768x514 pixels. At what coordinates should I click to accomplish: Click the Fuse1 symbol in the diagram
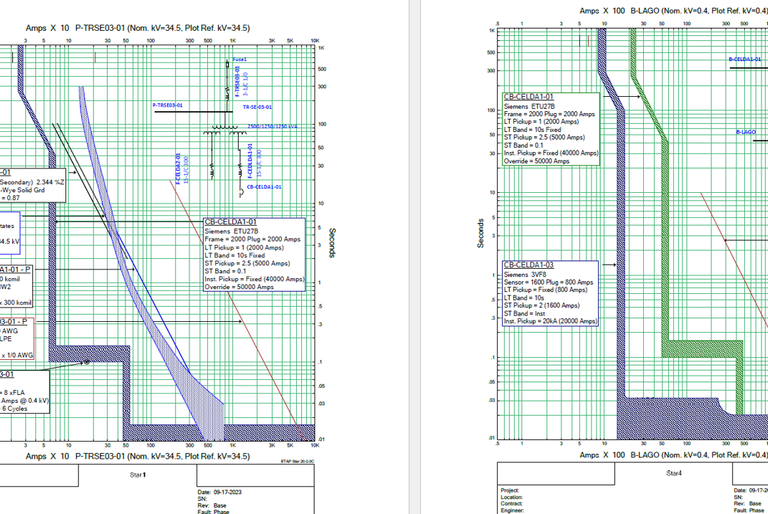coord(227,64)
